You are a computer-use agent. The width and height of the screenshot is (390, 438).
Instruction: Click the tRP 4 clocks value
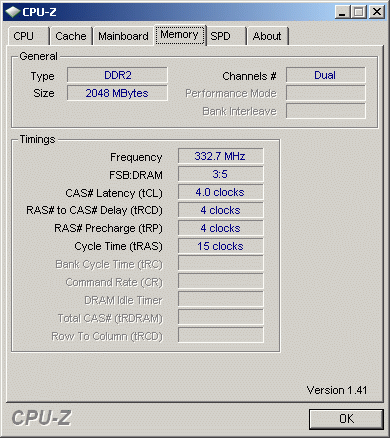221,228
